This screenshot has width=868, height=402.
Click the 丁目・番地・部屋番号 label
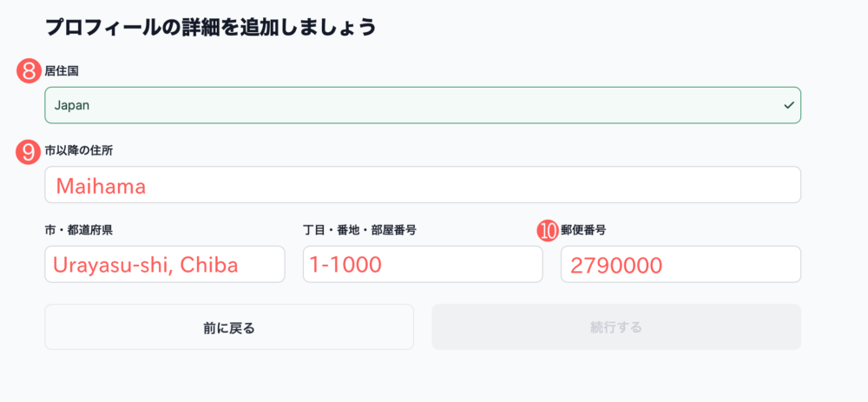click(359, 230)
